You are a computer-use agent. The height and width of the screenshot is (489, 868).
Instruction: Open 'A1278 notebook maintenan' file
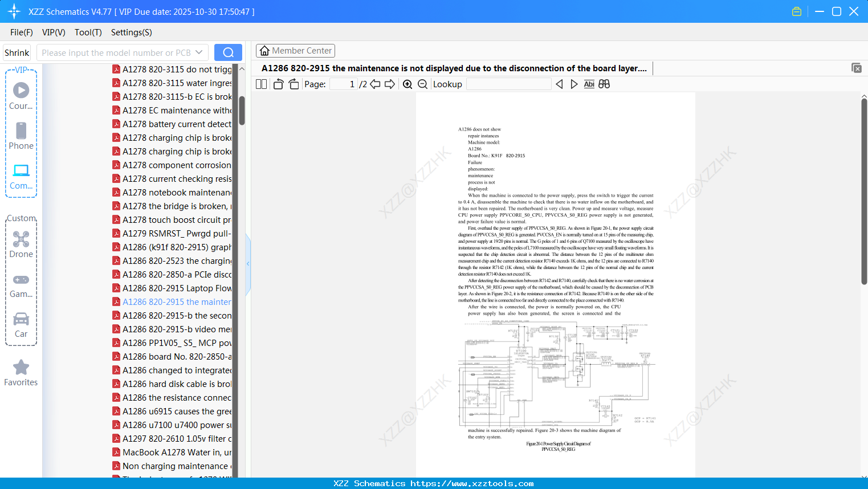coord(172,193)
